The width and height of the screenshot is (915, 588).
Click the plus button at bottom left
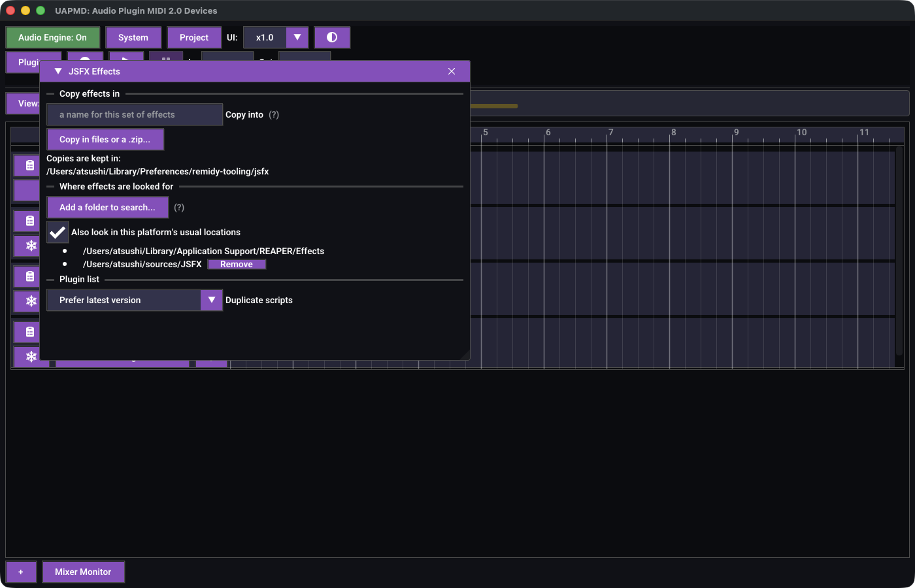[x=21, y=572]
